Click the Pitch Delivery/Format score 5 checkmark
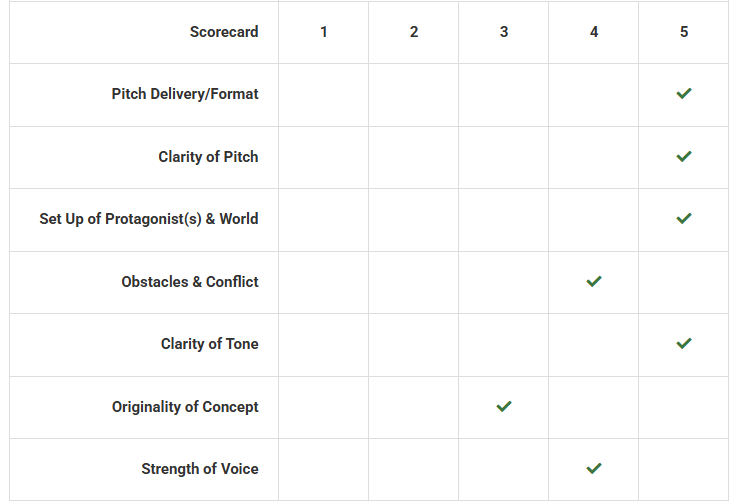 click(x=684, y=94)
